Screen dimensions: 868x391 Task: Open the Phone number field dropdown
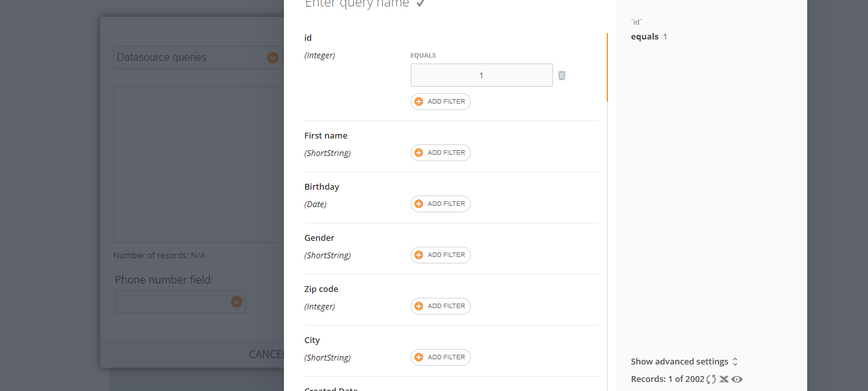[x=180, y=302]
